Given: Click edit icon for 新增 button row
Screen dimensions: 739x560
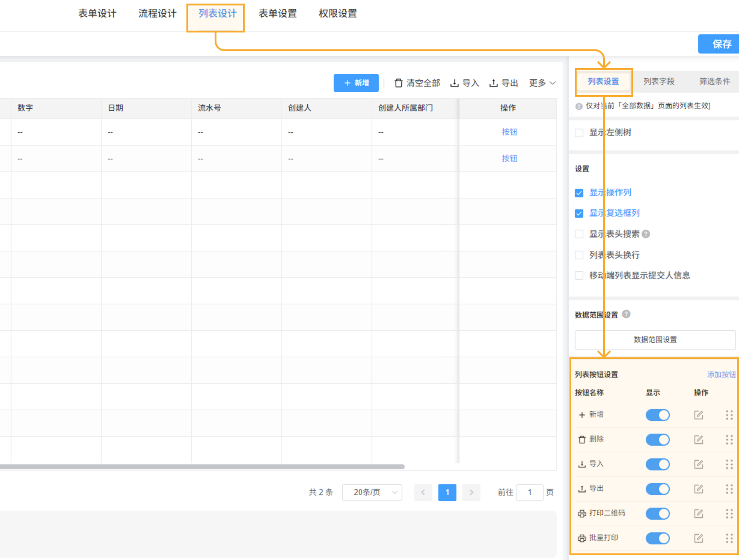Looking at the screenshot, I should pyautogui.click(x=699, y=415).
